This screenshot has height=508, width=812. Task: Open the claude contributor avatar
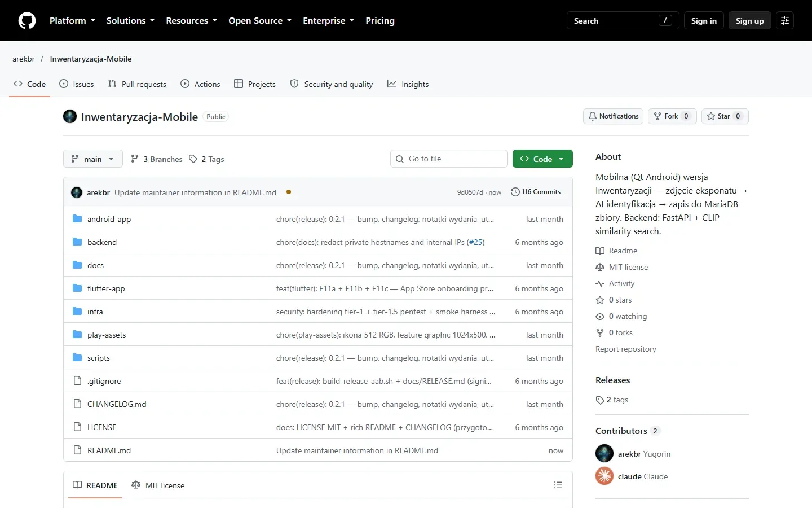click(x=604, y=476)
